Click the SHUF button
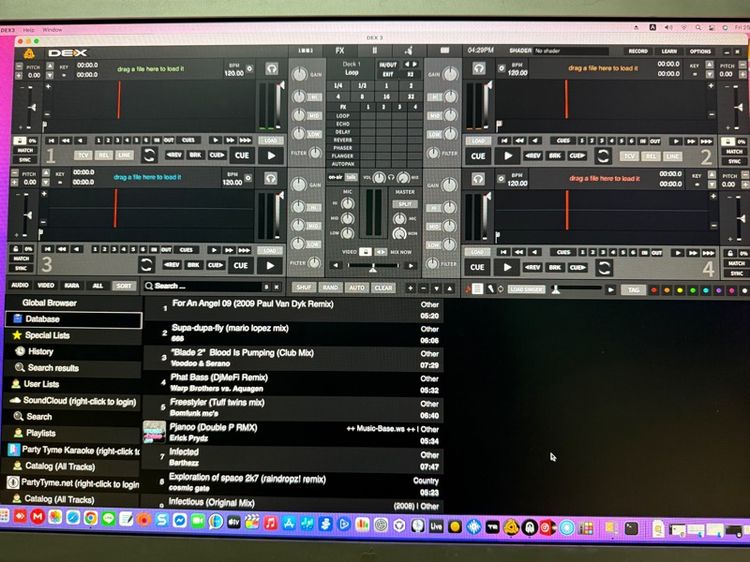 tap(304, 287)
